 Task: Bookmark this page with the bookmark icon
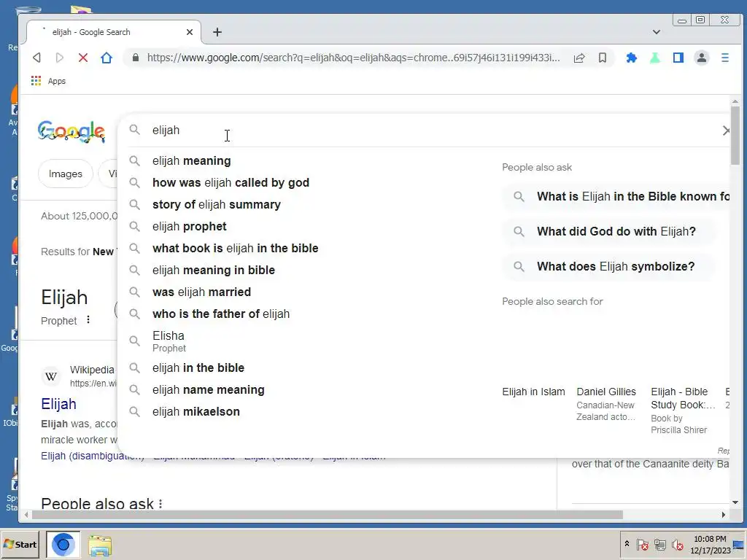pos(603,58)
